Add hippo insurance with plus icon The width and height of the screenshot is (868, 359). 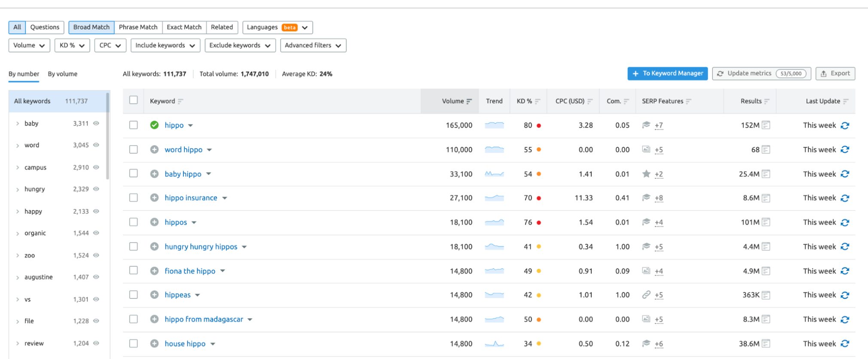pos(154,198)
